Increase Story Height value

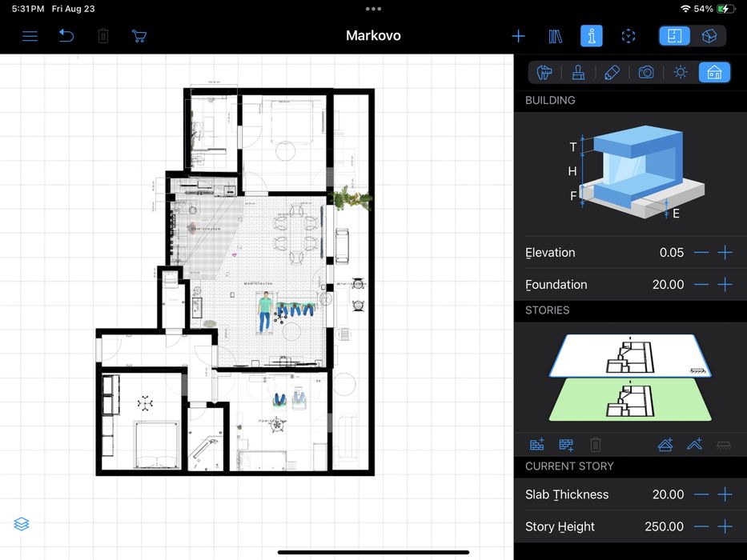[x=725, y=526]
